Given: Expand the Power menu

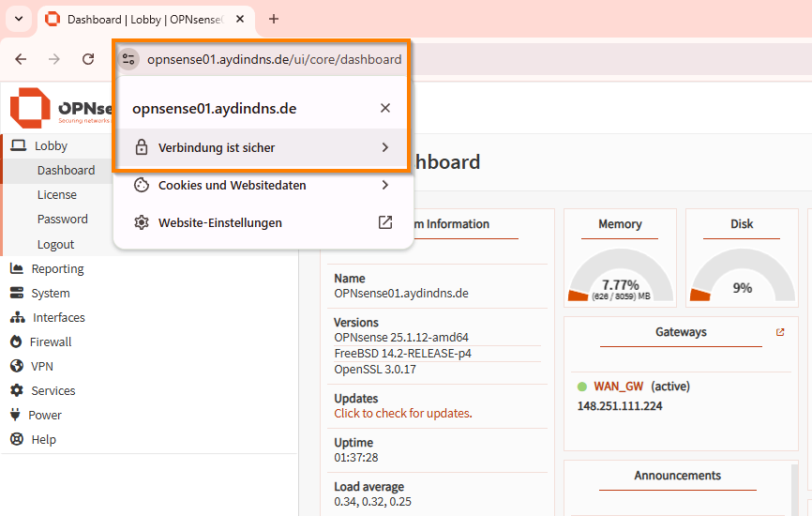Looking at the screenshot, I should coord(45,415).
